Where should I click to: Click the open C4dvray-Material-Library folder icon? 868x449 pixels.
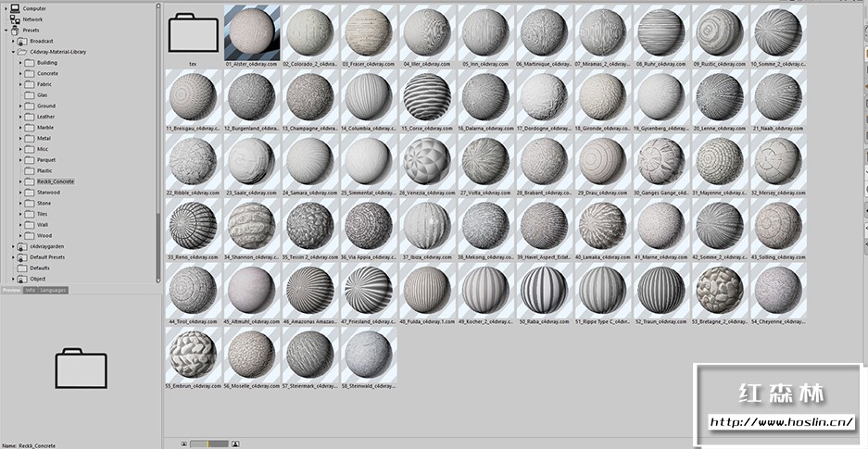tap(22, 52)
